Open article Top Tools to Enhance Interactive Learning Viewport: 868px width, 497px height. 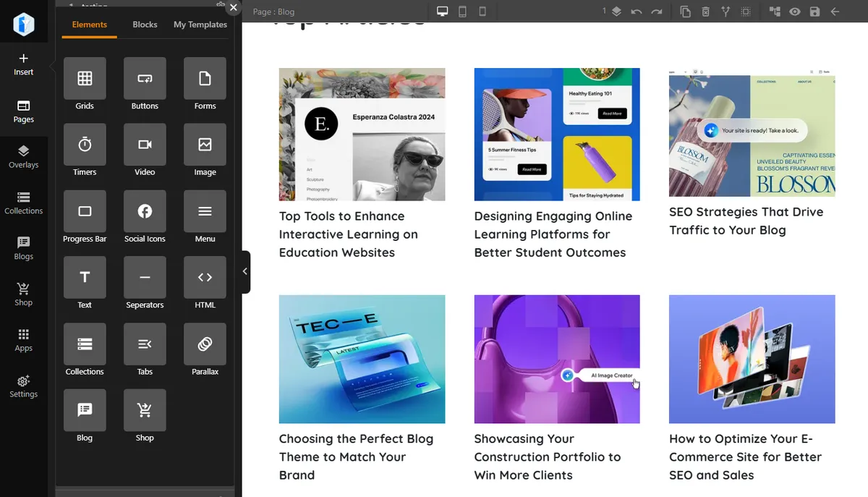coord(349,234)
